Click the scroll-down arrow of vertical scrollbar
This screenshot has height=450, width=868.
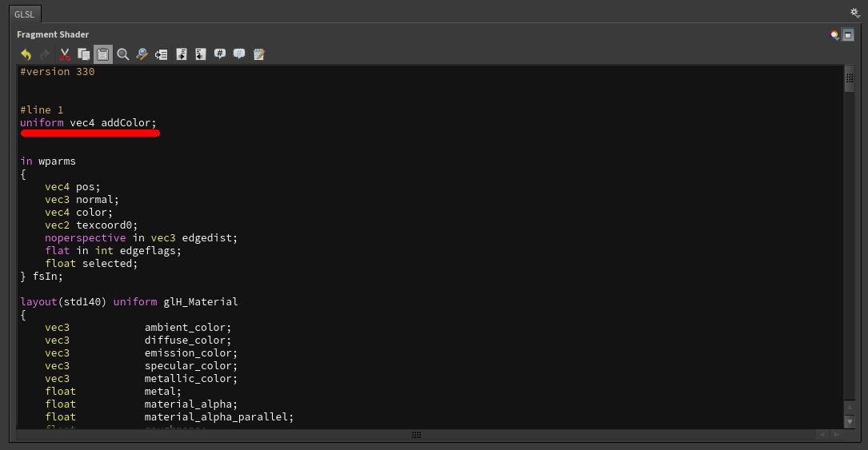pos(849,421)
